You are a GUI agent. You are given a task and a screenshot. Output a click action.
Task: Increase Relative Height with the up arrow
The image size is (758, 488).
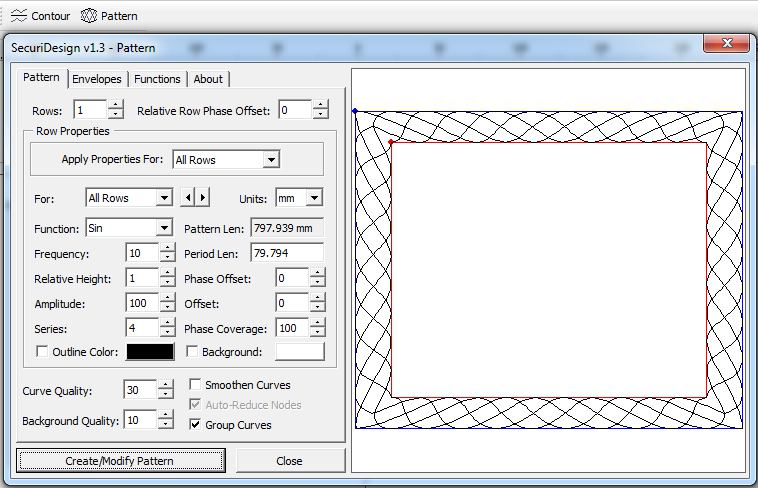[x=167, y=273]
